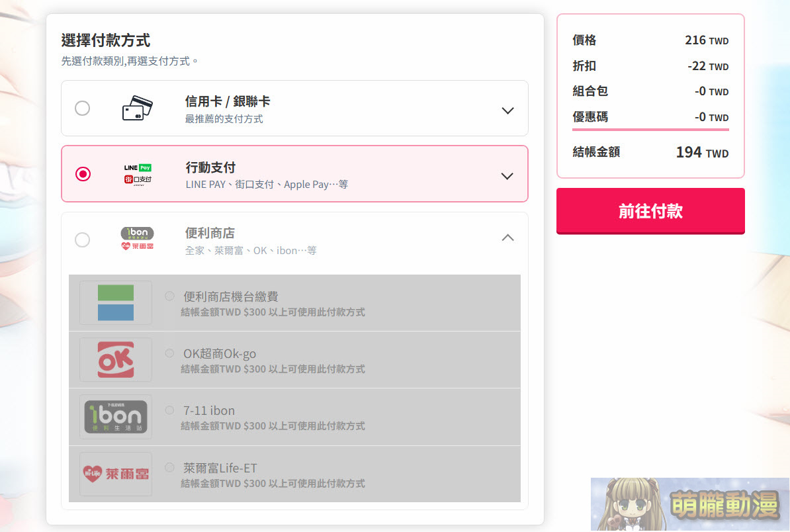Click the 行動支付 title text
Screen dimensions: 790x532
point(210,167)
